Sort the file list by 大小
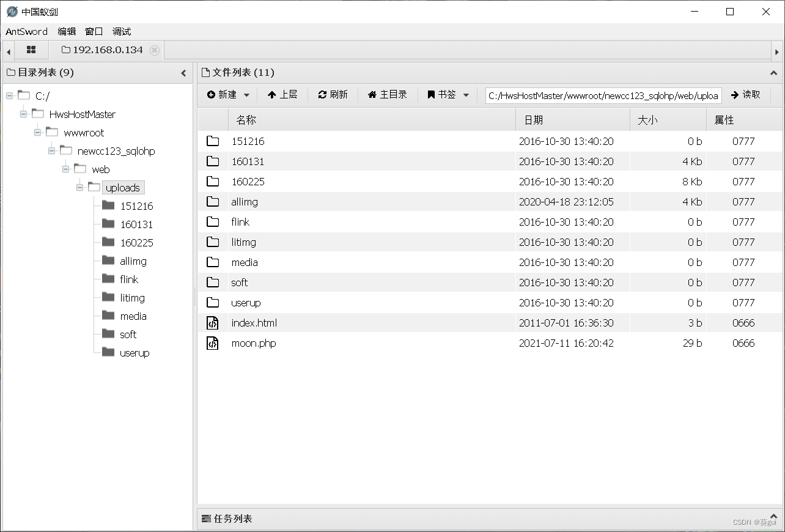 pos(668,120)
